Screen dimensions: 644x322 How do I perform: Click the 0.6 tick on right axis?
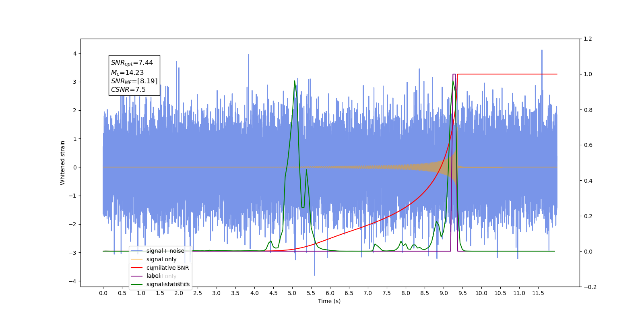(x=588, y=145)
